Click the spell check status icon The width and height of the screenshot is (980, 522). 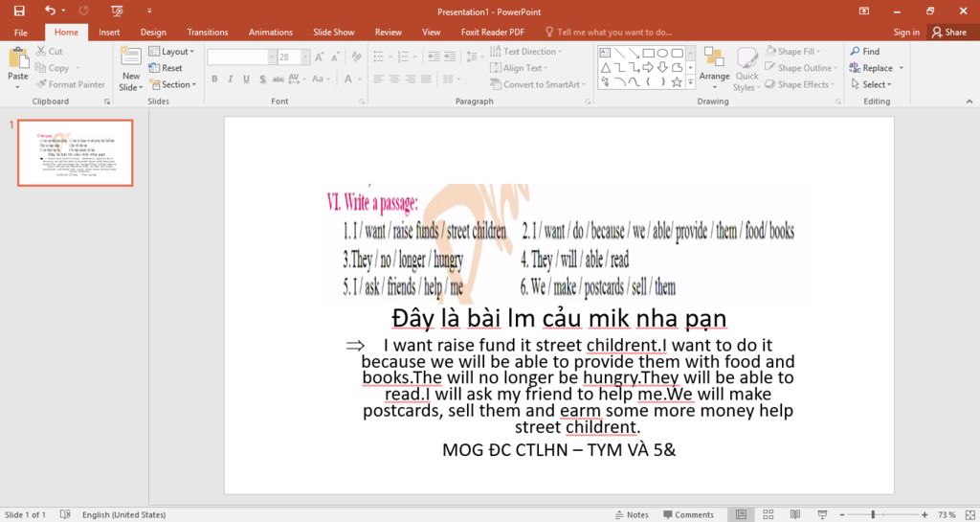coord(65,514)
